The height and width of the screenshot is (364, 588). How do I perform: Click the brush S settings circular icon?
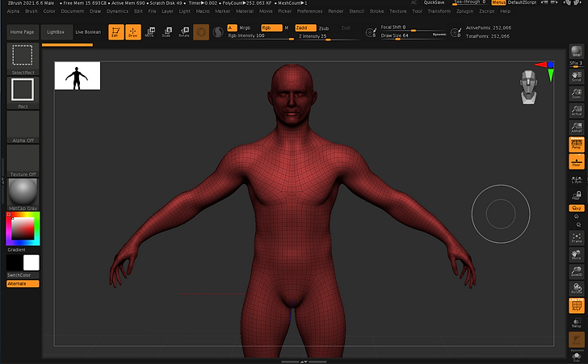tap(371, 32)
